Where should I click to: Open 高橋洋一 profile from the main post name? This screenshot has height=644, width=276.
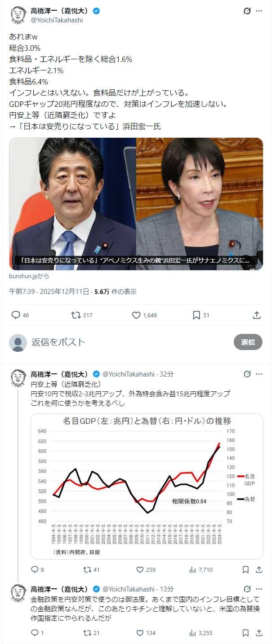point(59,11)
